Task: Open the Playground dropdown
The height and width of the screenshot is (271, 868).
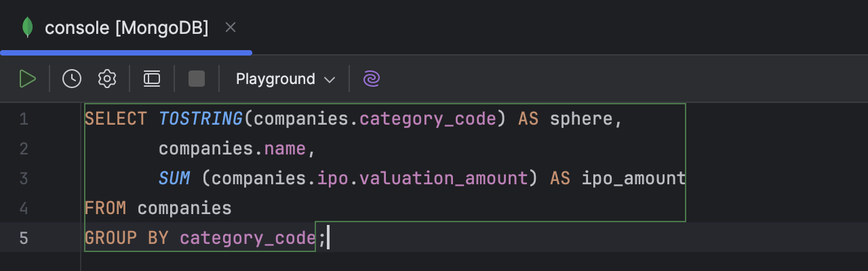Action: point(285,79)
